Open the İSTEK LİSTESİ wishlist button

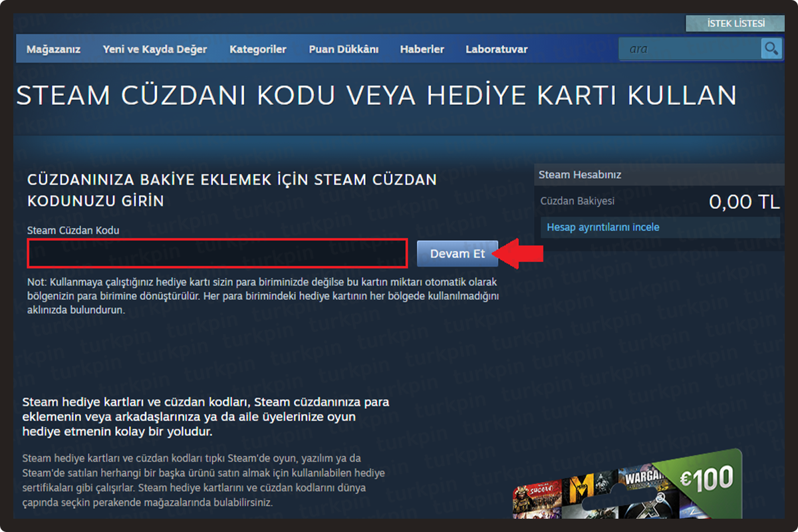735,23
